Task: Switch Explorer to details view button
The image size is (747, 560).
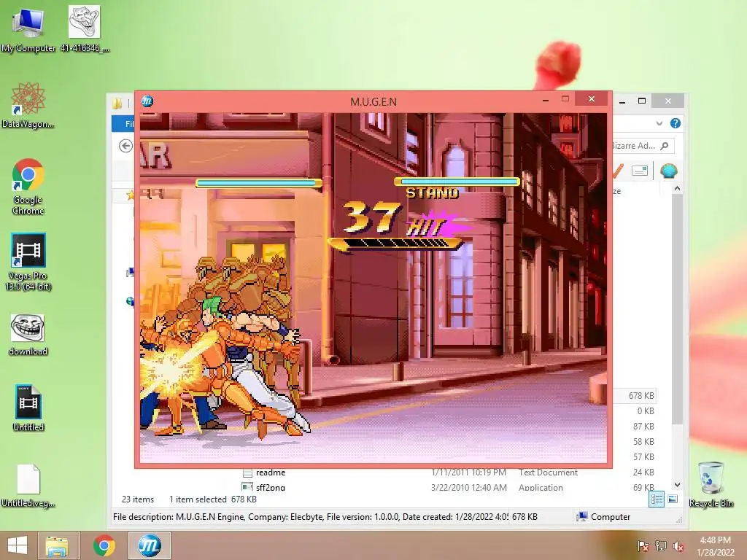Action: pos(656,499)
